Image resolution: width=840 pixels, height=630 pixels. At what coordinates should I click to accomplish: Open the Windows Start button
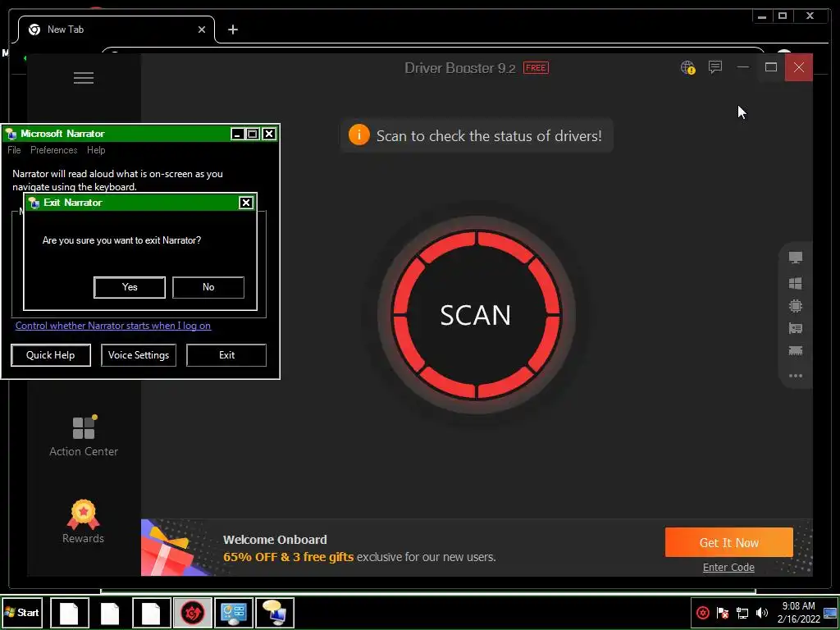click(x=22, y=612)
